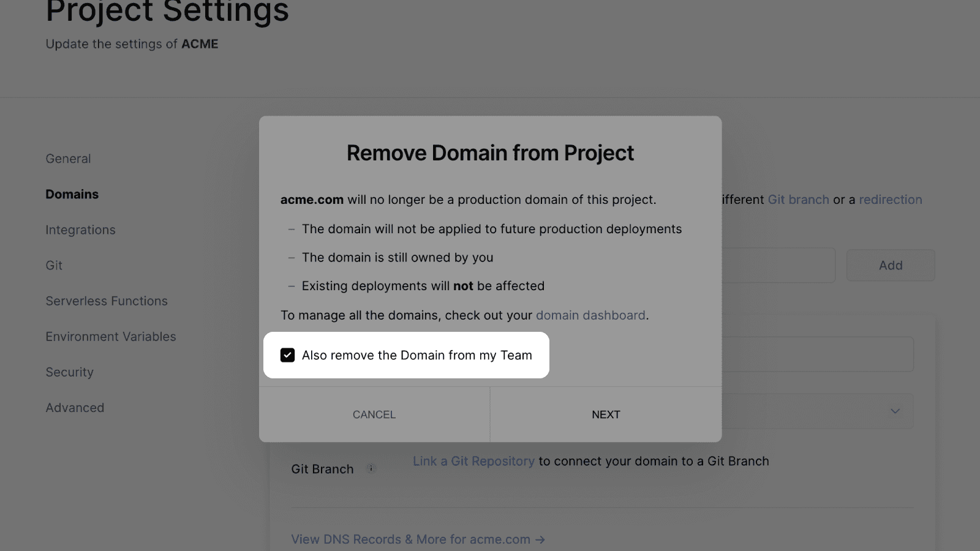This screenshot has height=551, width=980.
Task: Cancel the Remove Domain dialog
Action: coord(374,414)
